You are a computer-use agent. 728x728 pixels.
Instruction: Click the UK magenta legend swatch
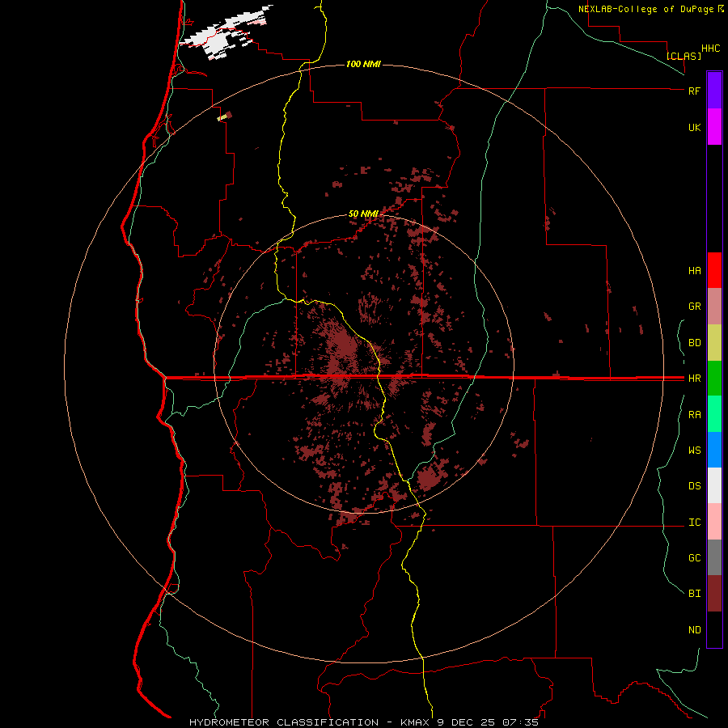click(714, 126)
